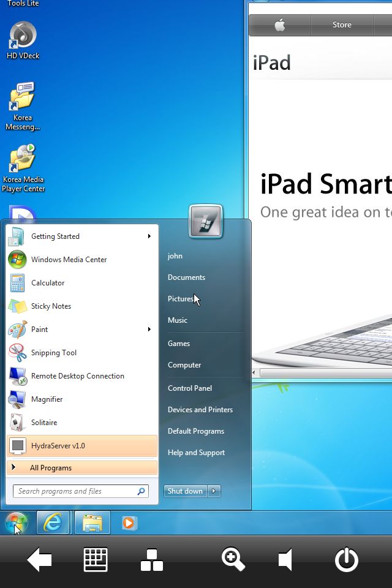Click the Snipping Tool label
Screen dimensions: 392x588
coord(54,353)
